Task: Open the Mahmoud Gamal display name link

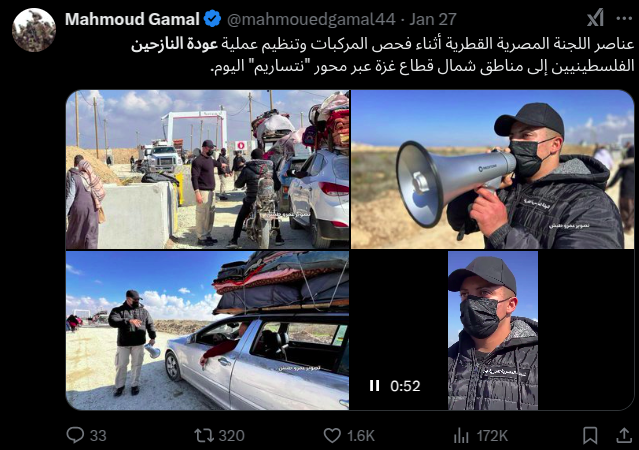Action: tap(132, 19)
